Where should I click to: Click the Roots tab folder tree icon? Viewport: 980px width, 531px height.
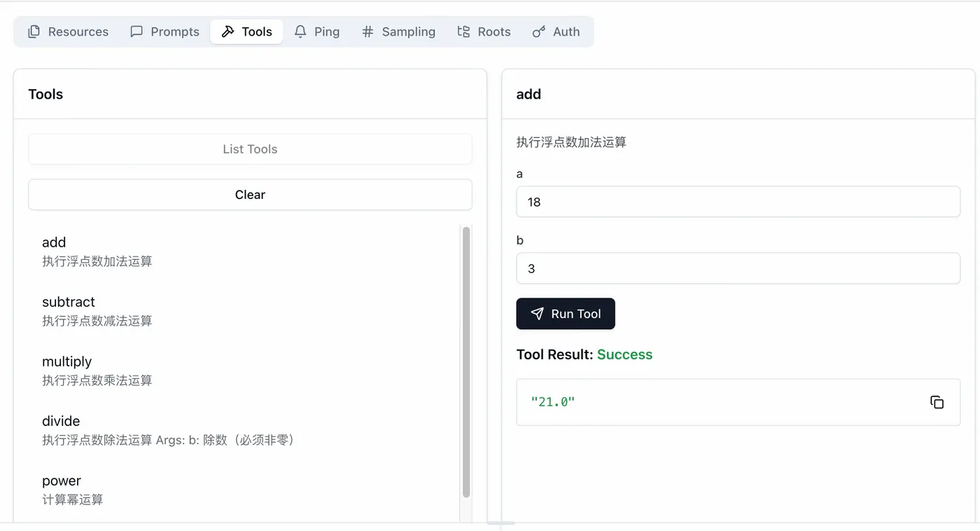[463, 32]
